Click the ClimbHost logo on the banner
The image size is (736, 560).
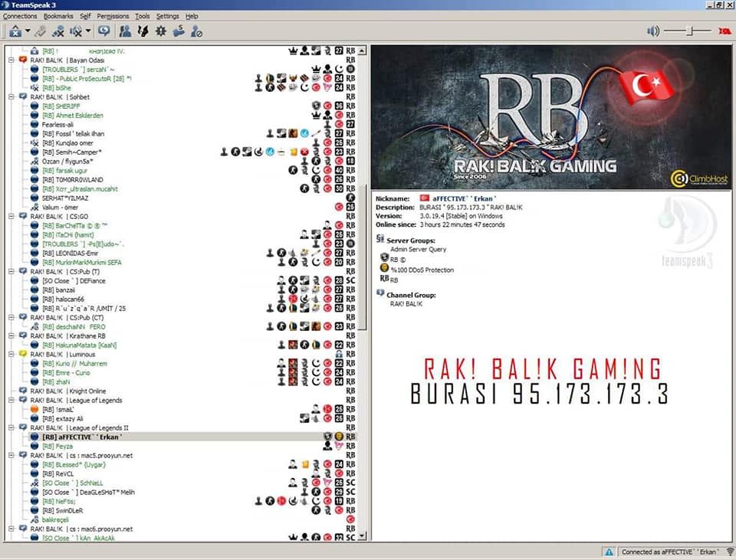pyautogui.click(x=699, y=178)
